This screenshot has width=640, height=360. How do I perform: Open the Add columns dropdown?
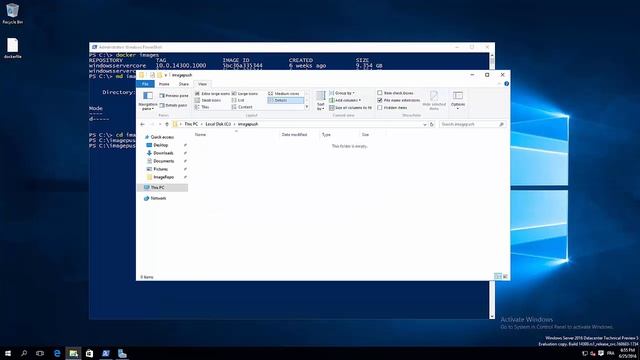pyautogui.click(x=345, y=100)
